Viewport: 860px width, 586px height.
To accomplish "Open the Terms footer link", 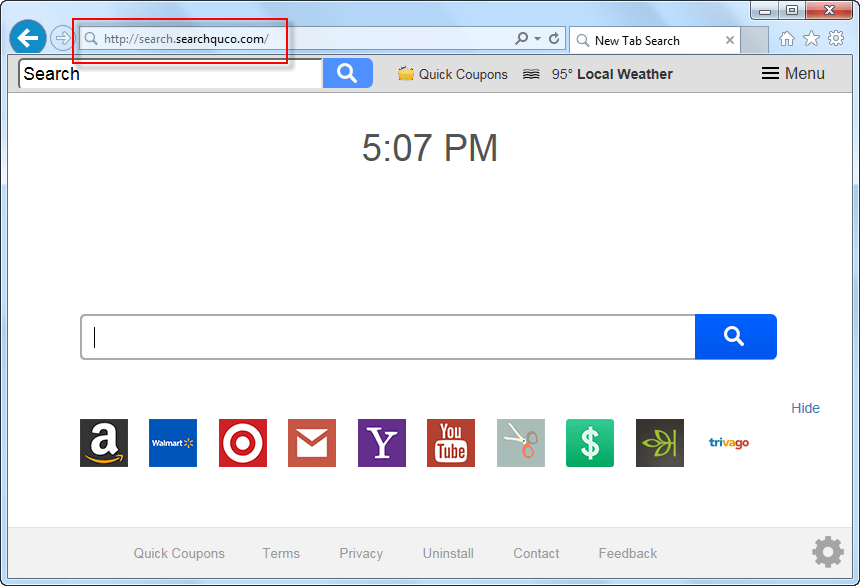I will pyautogui.click(x=281, y=553).
